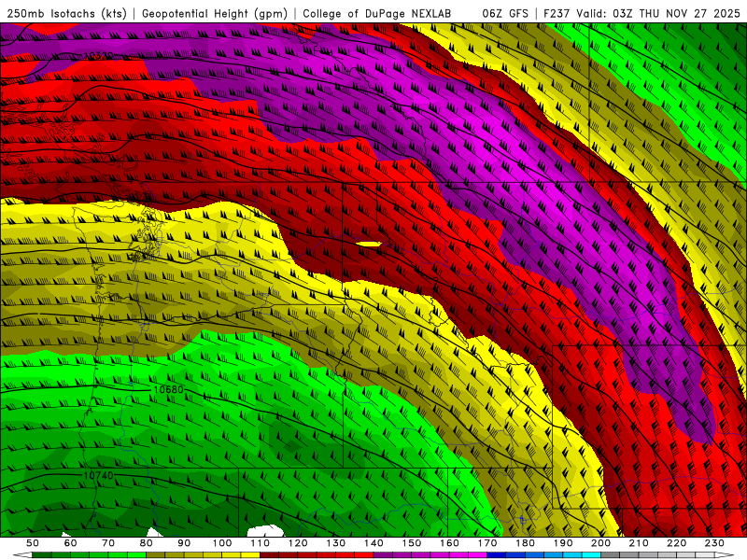This screenshot has width=747, height=560.
Task: Click the dark purple swatch just right of 140
Action: tap(383, 554)
